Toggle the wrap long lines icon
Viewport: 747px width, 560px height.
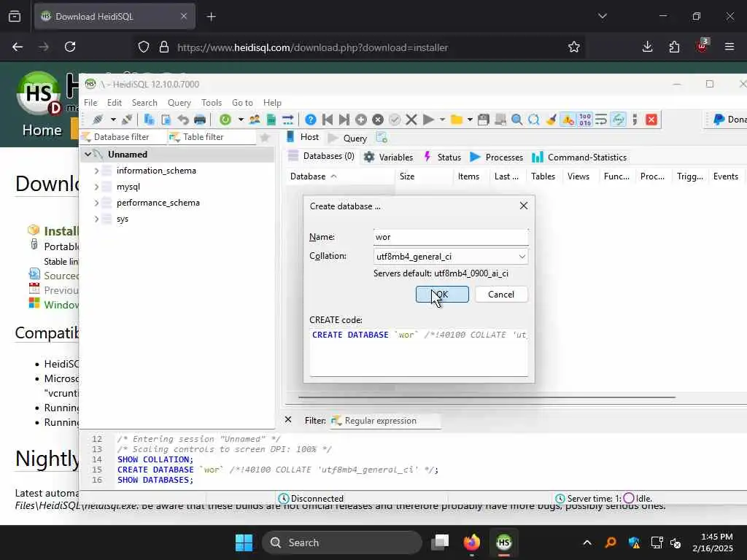[x=601, y=120]
